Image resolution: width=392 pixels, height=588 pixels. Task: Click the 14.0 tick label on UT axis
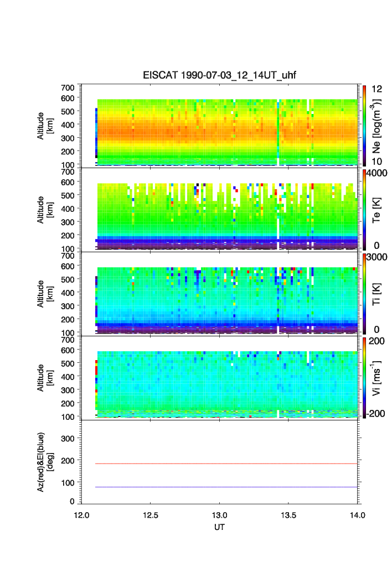(358, 516)
